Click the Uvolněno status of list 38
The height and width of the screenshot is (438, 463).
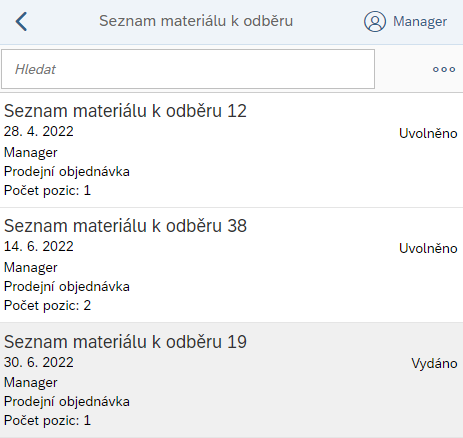(428, 248)
